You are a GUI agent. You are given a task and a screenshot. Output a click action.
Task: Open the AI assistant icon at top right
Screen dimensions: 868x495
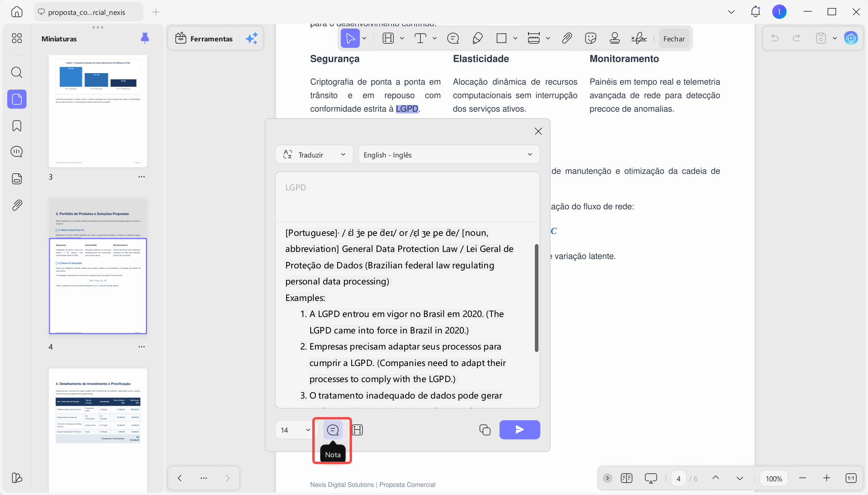tap(851, 38)
